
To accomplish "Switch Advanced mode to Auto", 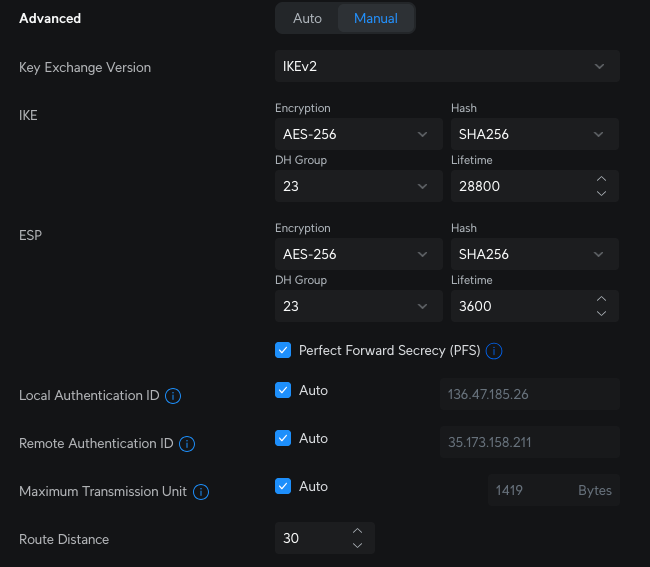I will click(307, 18).
